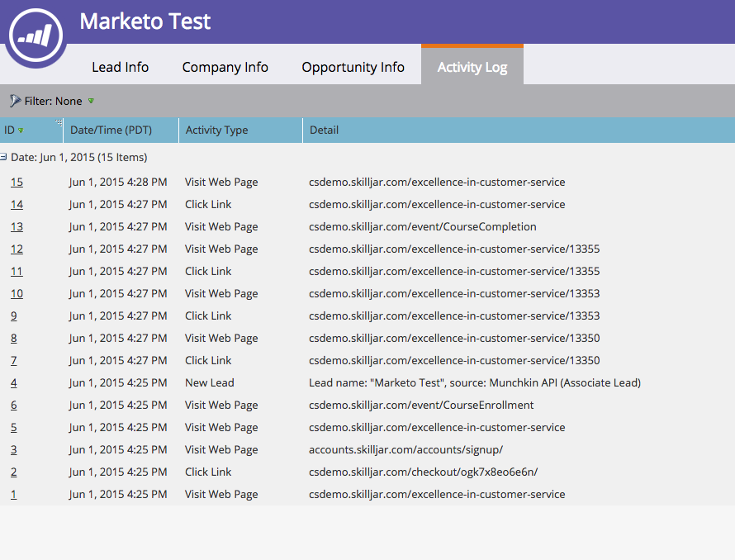735x560 pixels.
Task: Open activity ID 5 link
Action: coord(13,427)
